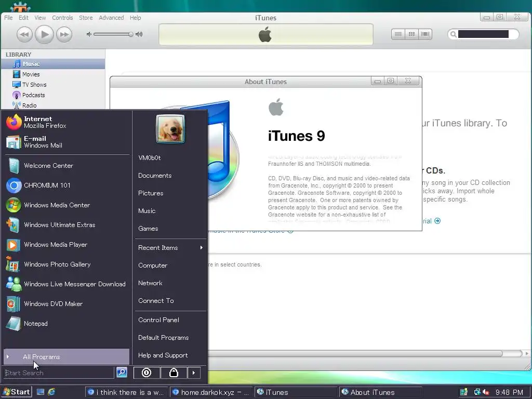Select TV Shows in the iTunes library
532x399 pixels.
coord(53,85)
